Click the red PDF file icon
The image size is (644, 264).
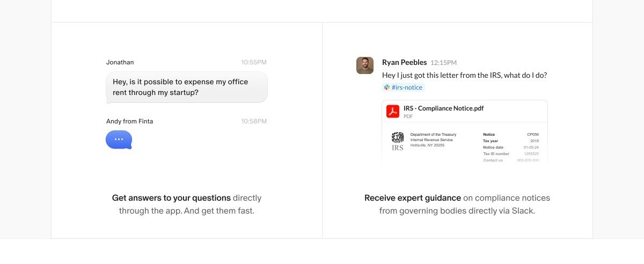[393, 112]
